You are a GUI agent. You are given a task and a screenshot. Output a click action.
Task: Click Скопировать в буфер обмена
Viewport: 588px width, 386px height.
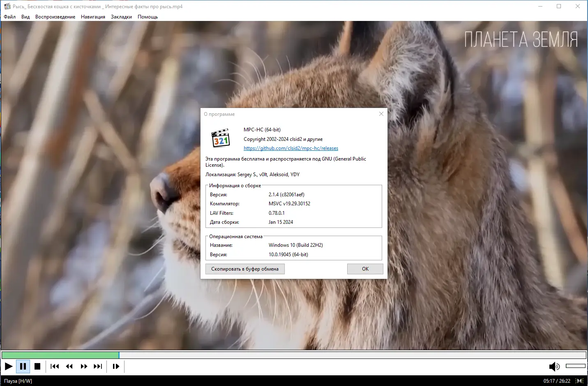pos(244,269)
